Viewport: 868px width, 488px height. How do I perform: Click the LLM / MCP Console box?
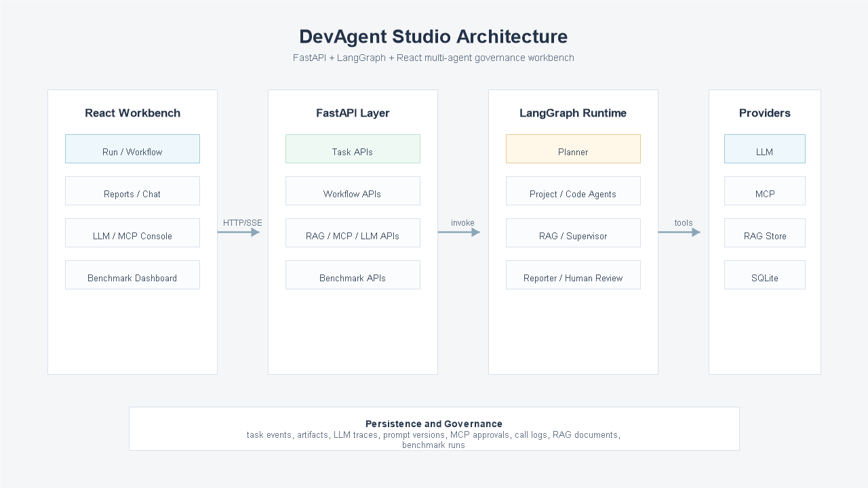coord(132,232)
